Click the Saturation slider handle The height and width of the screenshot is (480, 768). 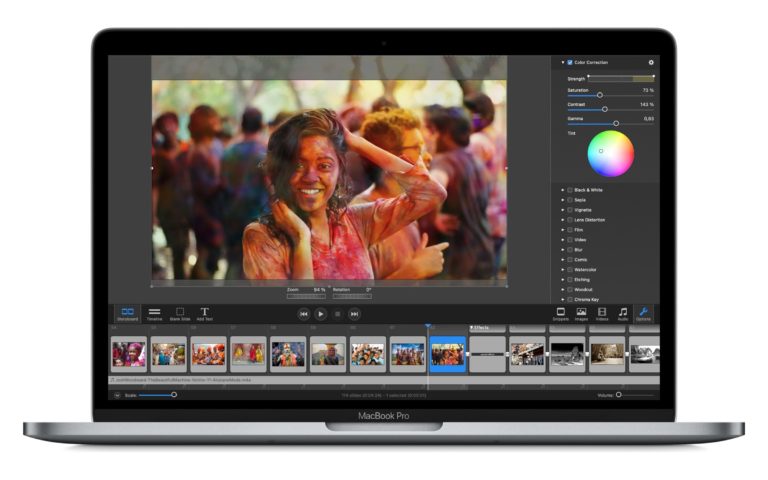click(600, 95)
